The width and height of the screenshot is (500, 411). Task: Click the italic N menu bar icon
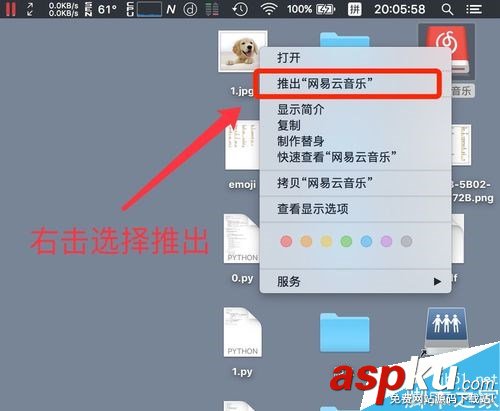point(171,9)
